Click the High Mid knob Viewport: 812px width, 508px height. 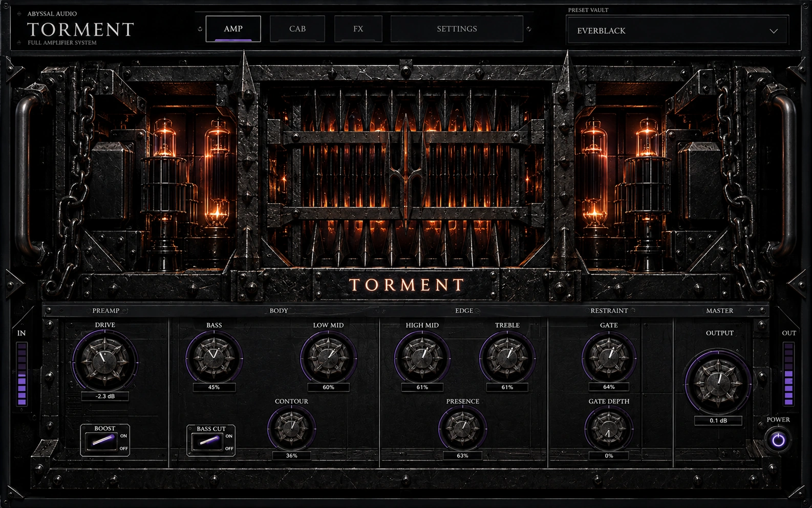[422, 357]
